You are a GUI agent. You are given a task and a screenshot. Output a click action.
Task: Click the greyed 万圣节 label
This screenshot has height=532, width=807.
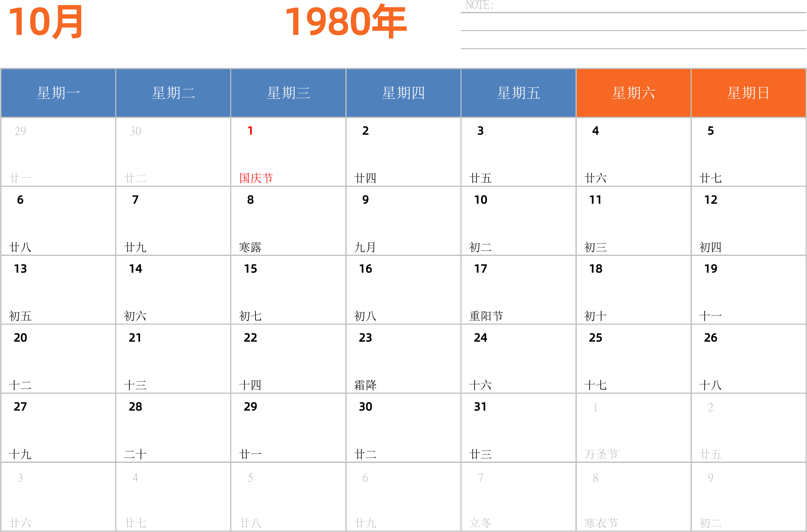(601, 454)
